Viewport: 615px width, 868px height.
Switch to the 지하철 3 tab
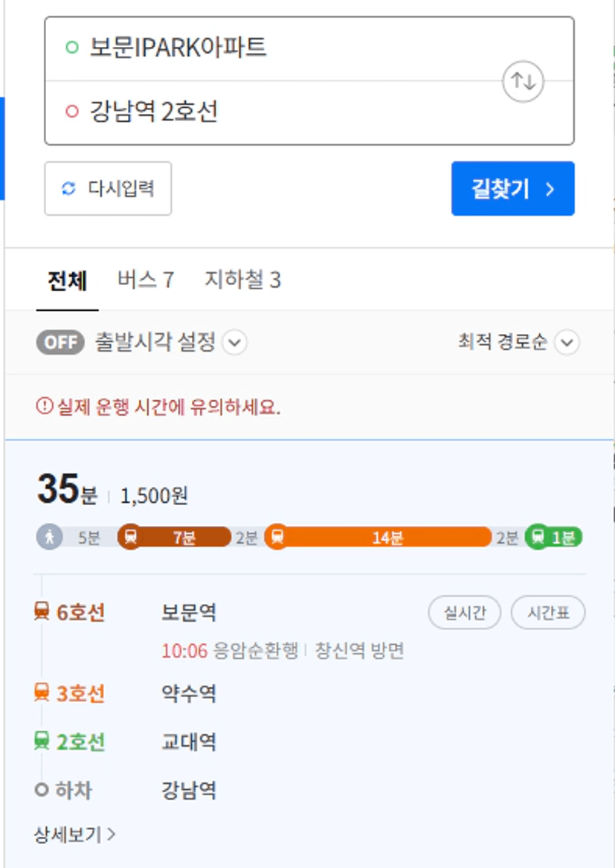(x=242, y=280)
